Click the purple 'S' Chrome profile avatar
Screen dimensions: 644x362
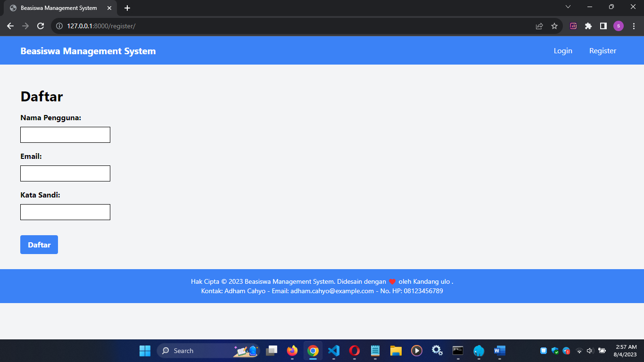[619, 26]
